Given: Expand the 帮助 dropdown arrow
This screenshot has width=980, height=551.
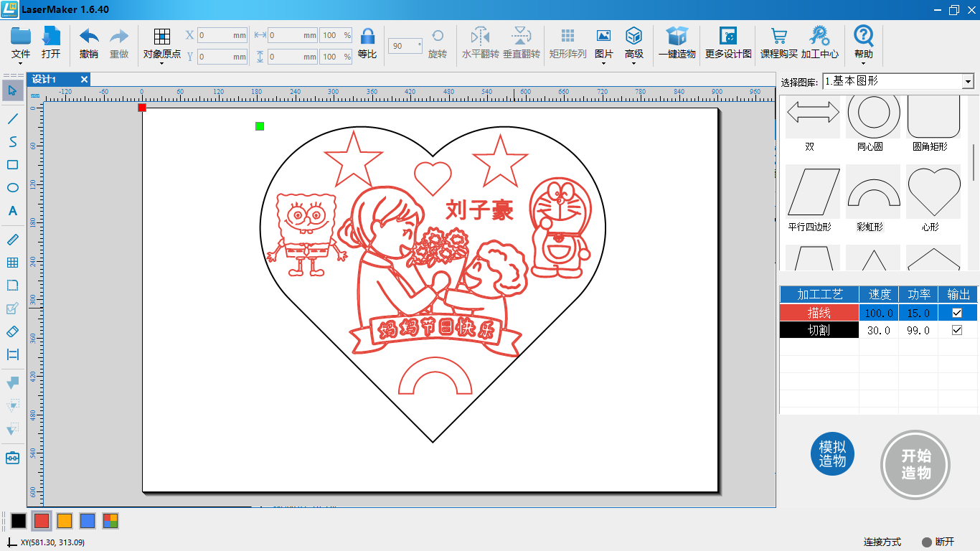Looking at the screenshot, I should point(864,63).
